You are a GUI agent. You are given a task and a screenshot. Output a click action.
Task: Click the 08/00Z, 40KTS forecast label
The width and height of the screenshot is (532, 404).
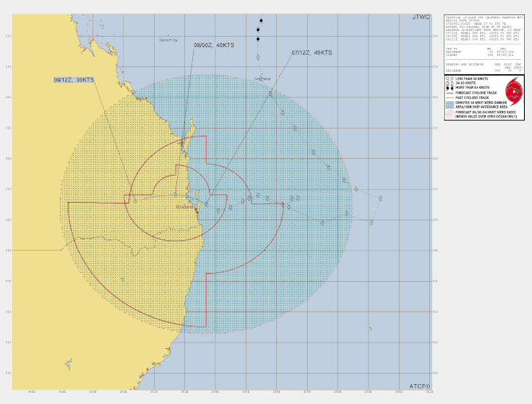pyautogui.click(x=214, y=46)
